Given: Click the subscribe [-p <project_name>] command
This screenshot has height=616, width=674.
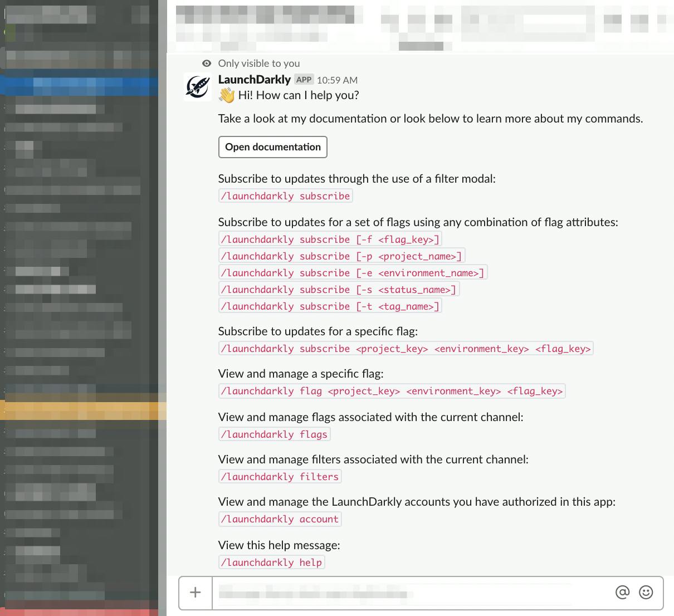Looking at the screenshot, I should pos(341,256).
